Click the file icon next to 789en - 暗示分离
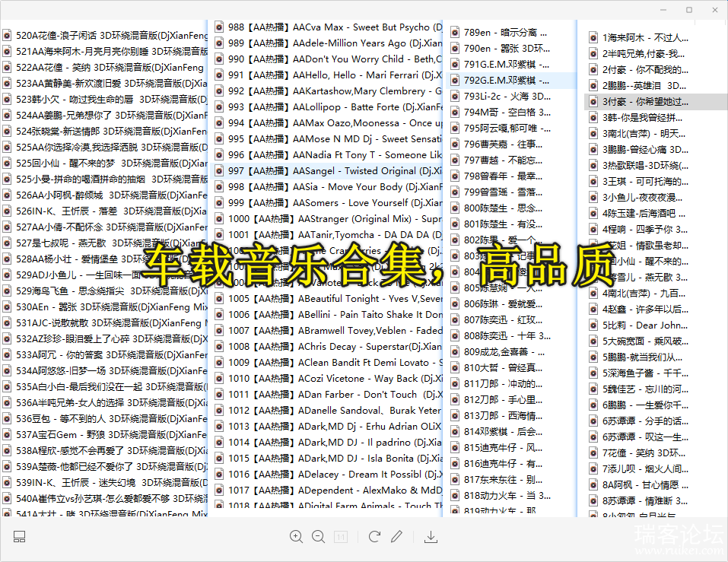728x562 pixels. [455, 33]
